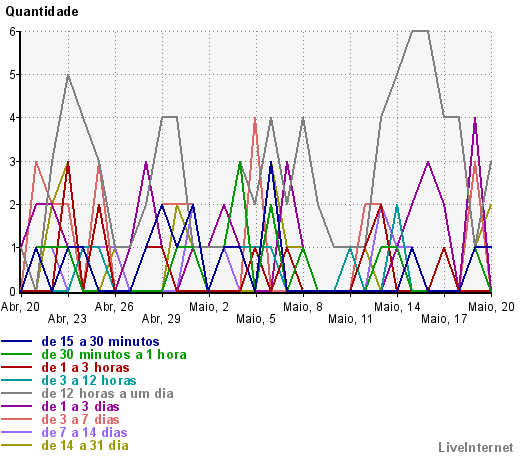Image resolution: width=520 pixels, height=457 pixels.
Task: Click the 'de 7 a 14 dias' legend label
Action: [x=84, y=433]
